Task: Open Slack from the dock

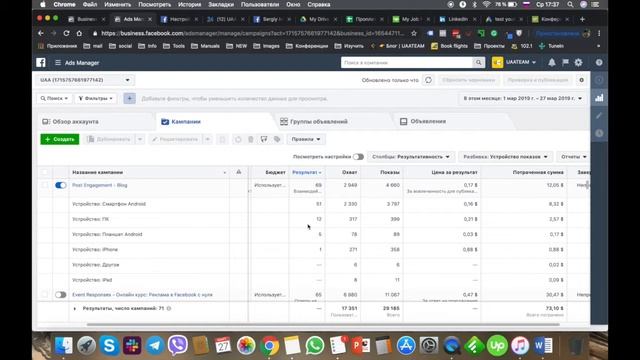Action: pyautogui.click(x=132, y=345)
